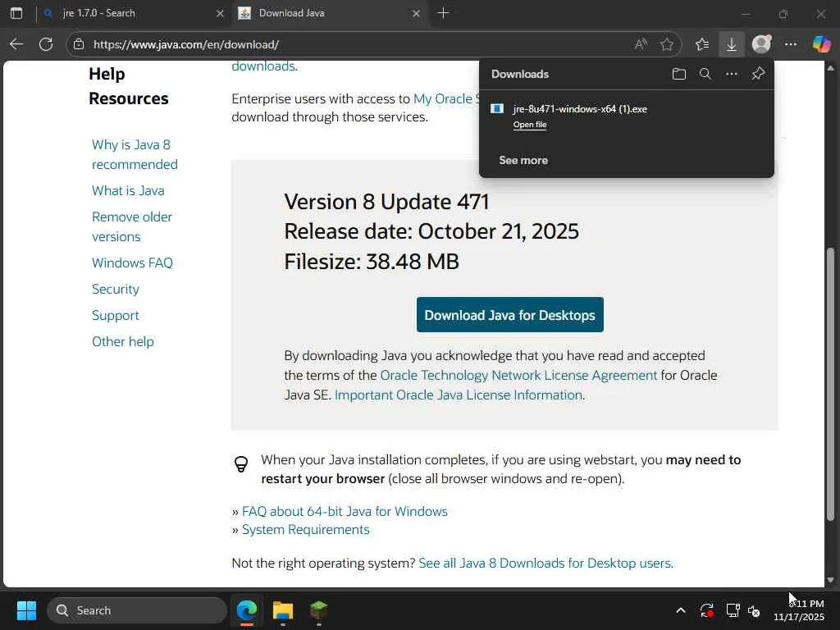Open the clock and date 11/17/2025

click(798, 610)
